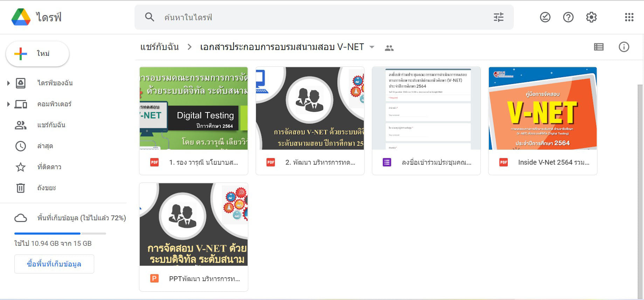This screenshot has height=300, width=644.
Task: Select the '2. พัฒนา บริหาร' dark thumbnail
Action: 310,108
